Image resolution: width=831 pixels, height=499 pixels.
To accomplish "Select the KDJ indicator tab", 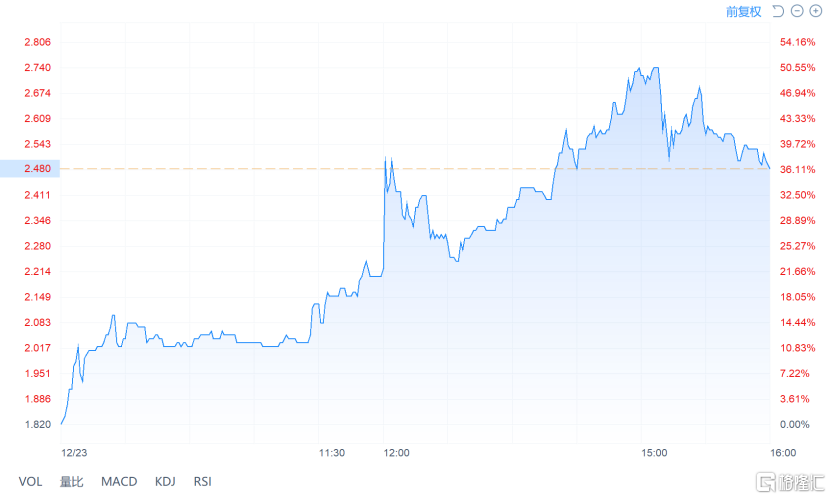I will (x=165, y=482).
